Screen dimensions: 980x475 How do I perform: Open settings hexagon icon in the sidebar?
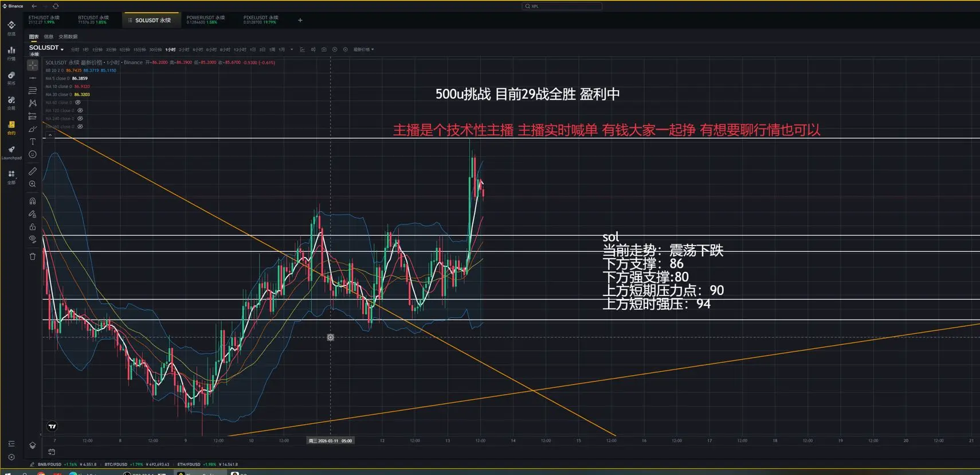pos(11,457)
